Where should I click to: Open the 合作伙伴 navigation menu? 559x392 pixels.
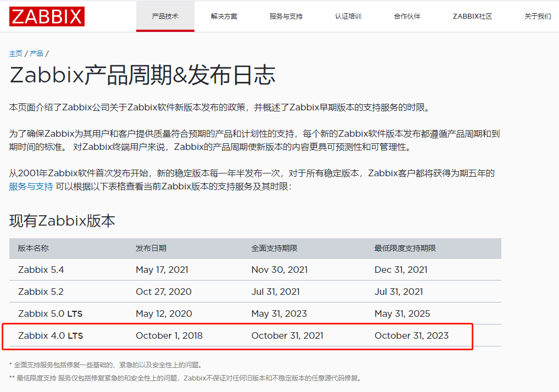406,16
